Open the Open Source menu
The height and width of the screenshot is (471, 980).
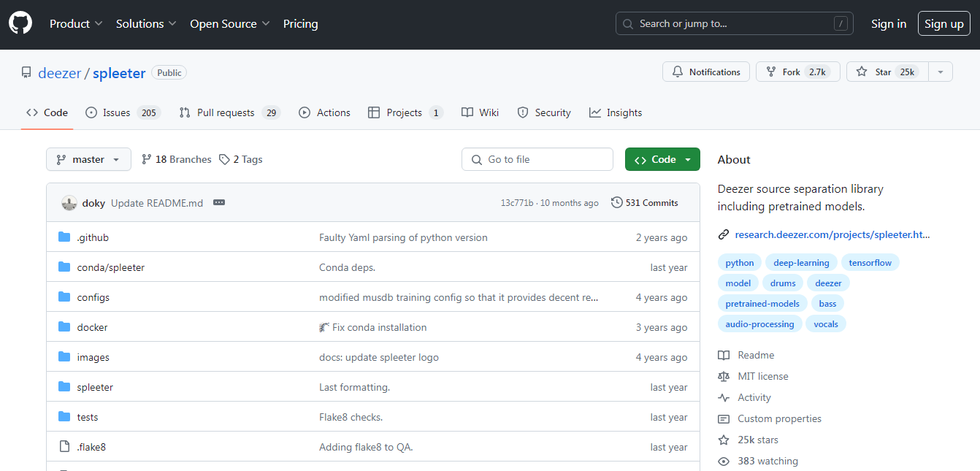(230, 24)
